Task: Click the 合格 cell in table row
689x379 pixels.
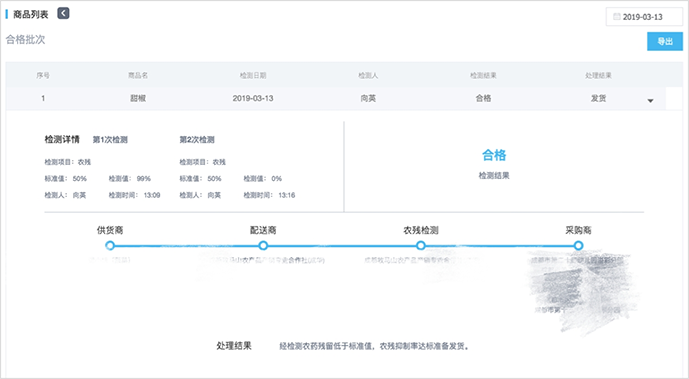Action: coord(483,98)
